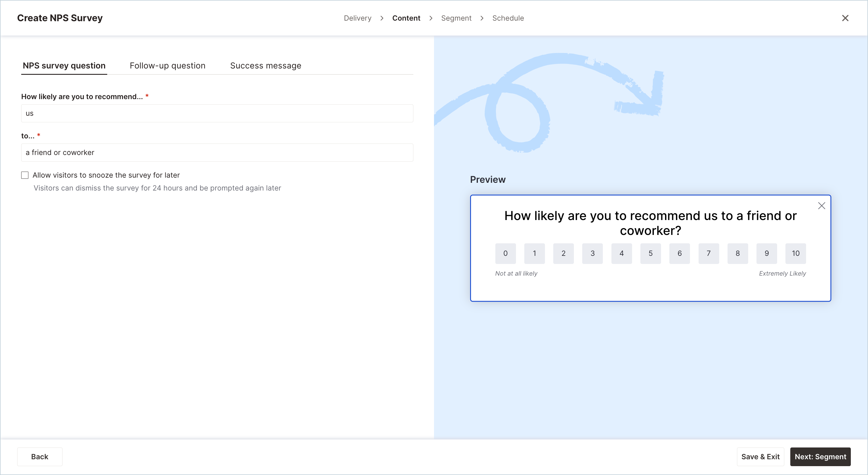
Task: Focus the recommend field containing 'us'
Action: (x=217, y=113)
